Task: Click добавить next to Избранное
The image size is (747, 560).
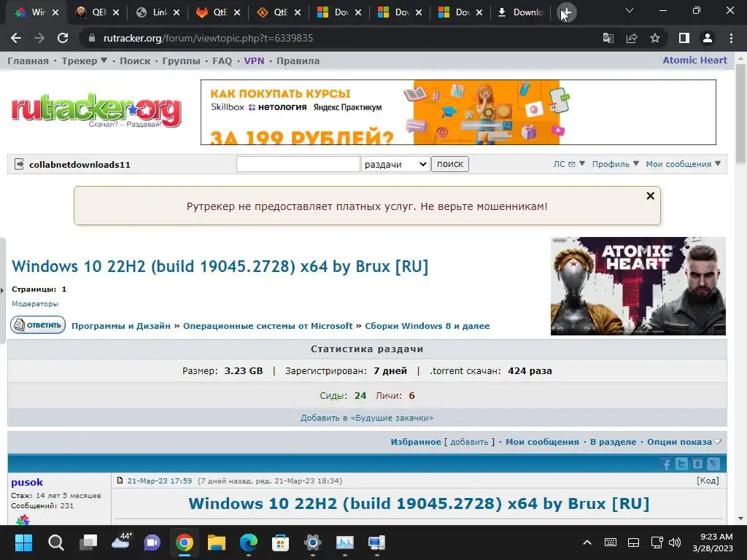Action: pos(469,442)
